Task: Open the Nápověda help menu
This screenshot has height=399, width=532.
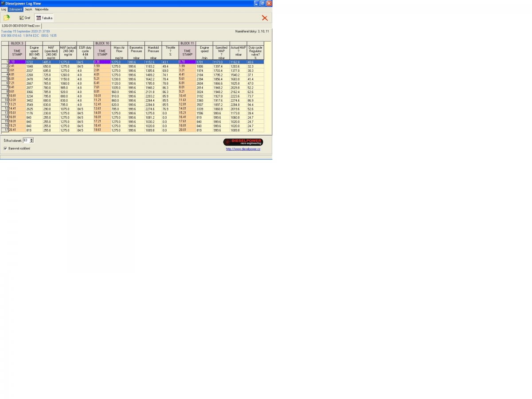Action: pos(42,9)
